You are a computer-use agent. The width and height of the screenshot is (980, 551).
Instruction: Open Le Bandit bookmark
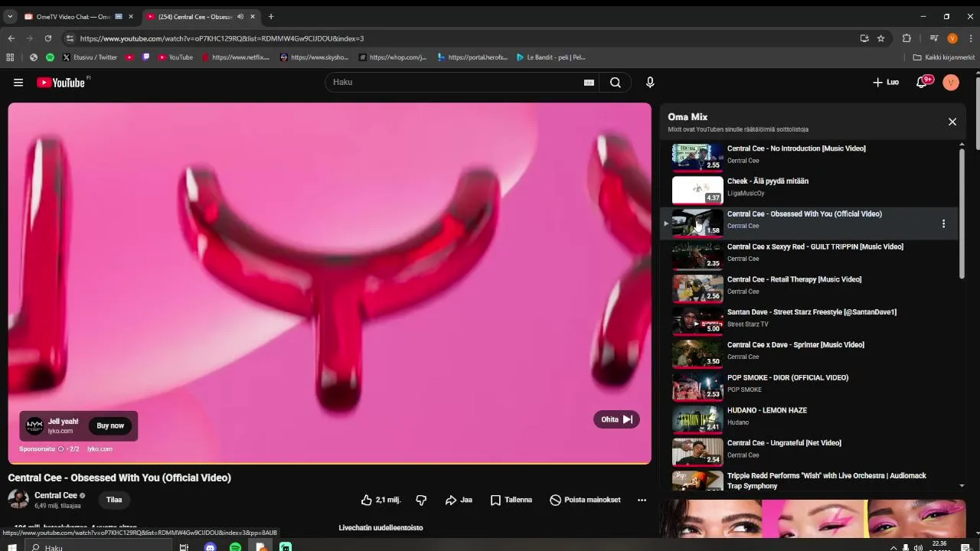(x=551, y=57)
